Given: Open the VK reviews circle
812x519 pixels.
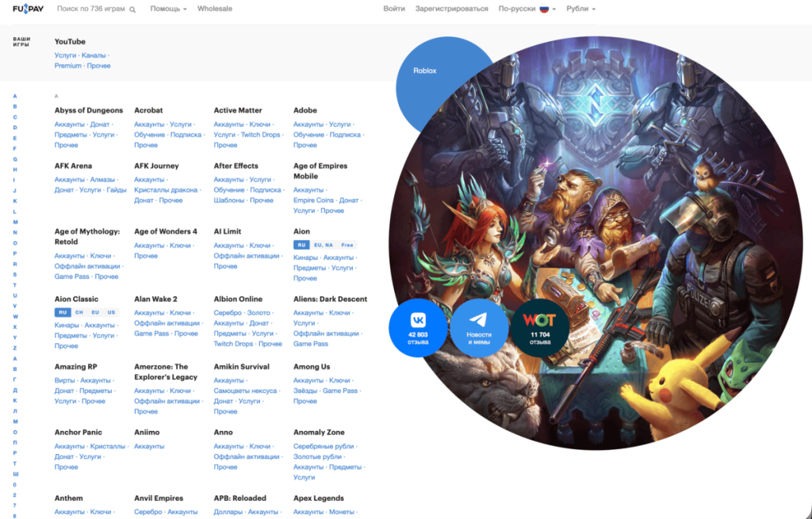Looking at the screenshot, I should [x=418, y=328].
